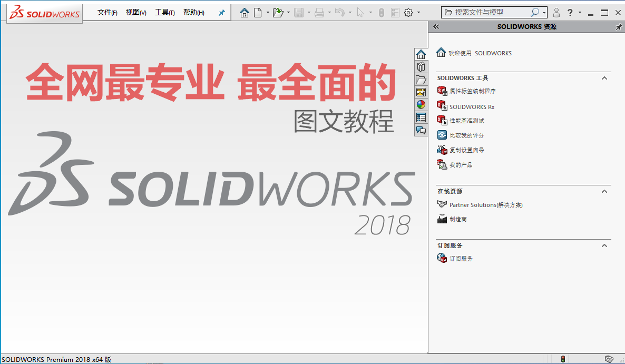Open the 工具(T) menu
Viewport: 625px width, 364px height.
(164, 13)
